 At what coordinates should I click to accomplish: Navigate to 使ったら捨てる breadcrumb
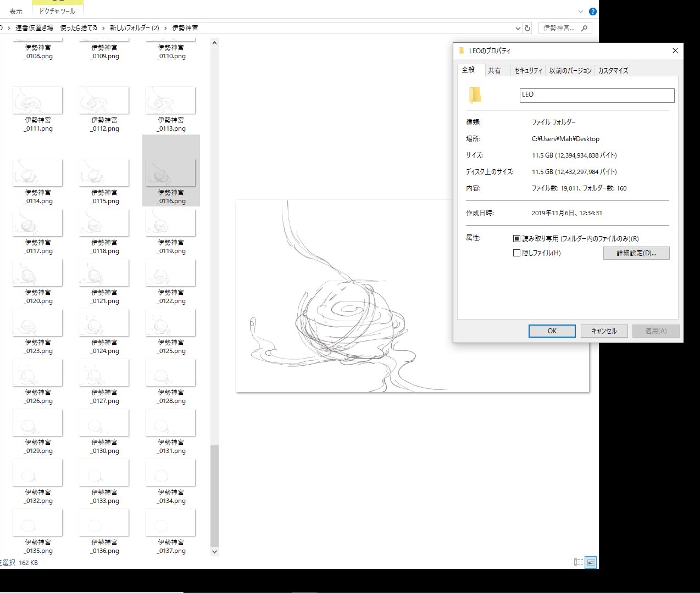pos(79,28)
